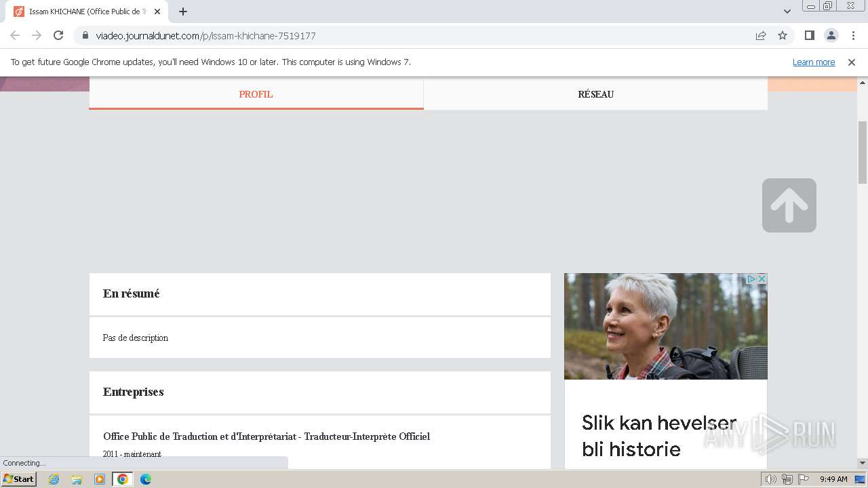
Task: Click the scrollbar down arrow
Action: (x=863, y=463)
